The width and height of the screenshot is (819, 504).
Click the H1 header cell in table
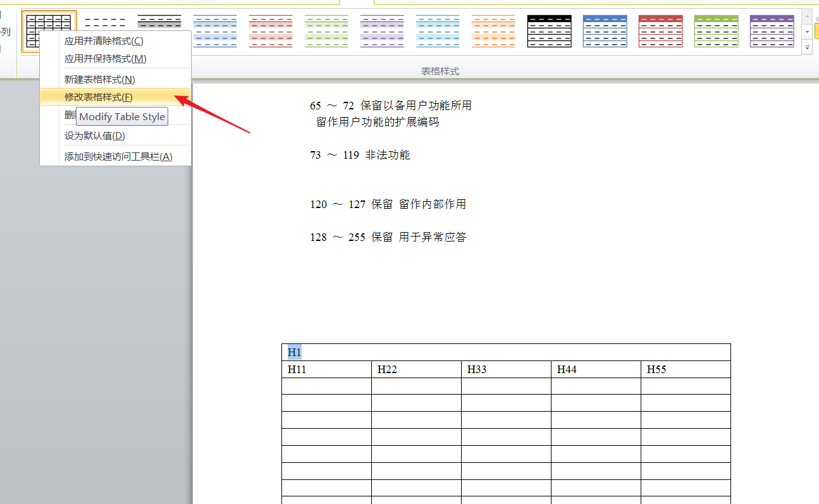pyautogui.click(x=506, y=352)
